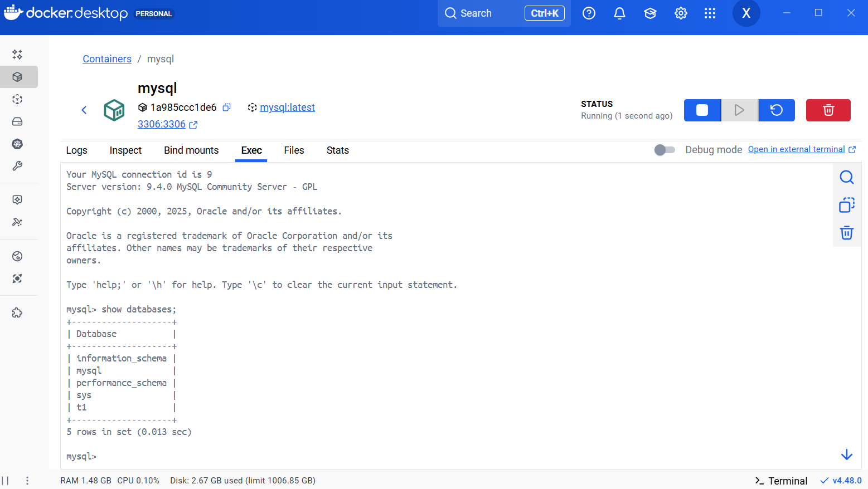Open Learning center graduation cap icon
This screenshot has height=489, width=868.
650,13
